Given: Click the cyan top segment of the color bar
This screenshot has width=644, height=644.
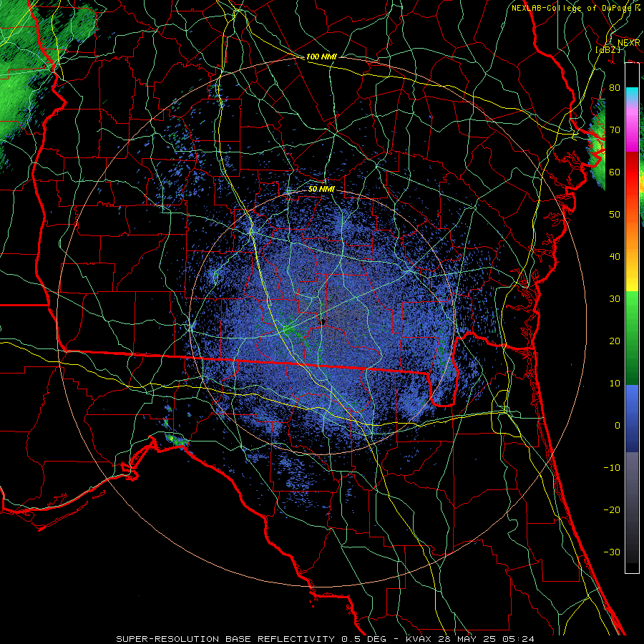Looking at the screenshot, I should [632, 94].
